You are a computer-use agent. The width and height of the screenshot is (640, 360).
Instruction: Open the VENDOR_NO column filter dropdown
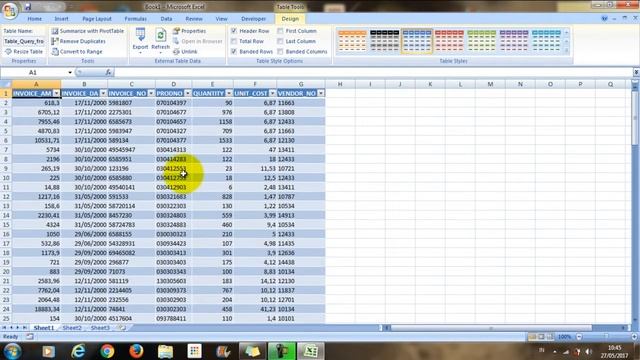click(x=321, y=93)
